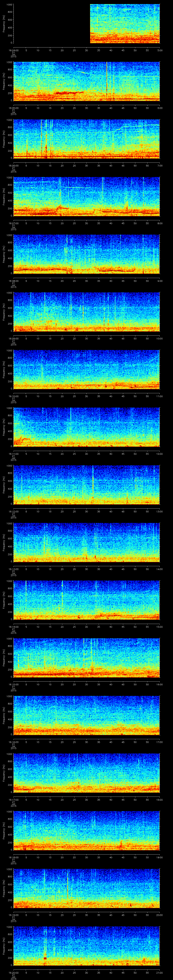Click the spectrogram panel starting at 16:20:00
This screenshot has width=173, height=980.
tap(87, 946)
